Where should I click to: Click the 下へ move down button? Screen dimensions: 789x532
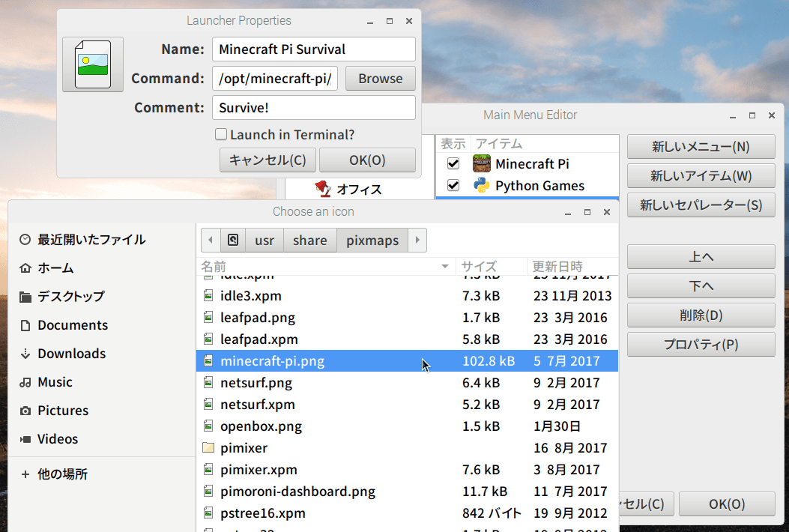pyautogui.click(x=701, y=286)
